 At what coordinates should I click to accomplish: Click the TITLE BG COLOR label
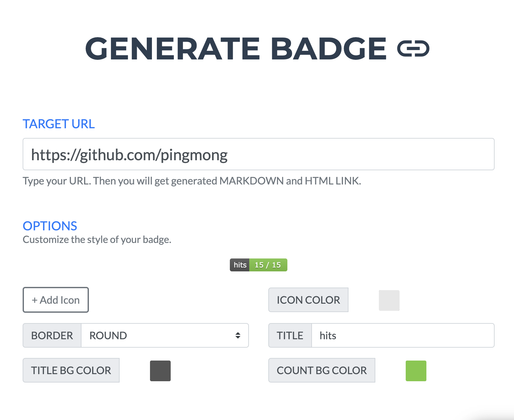click(x=71, y=371)
